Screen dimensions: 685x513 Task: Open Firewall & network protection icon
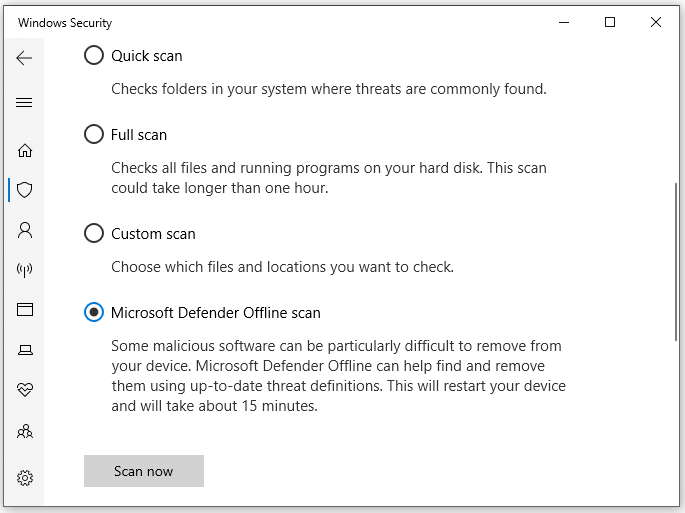point(25,270)
